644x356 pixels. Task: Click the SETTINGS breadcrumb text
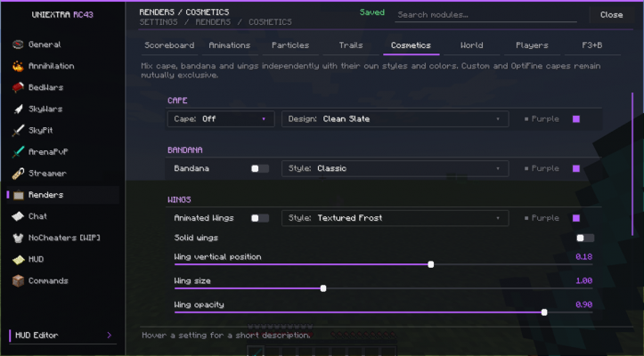(159, 22)
